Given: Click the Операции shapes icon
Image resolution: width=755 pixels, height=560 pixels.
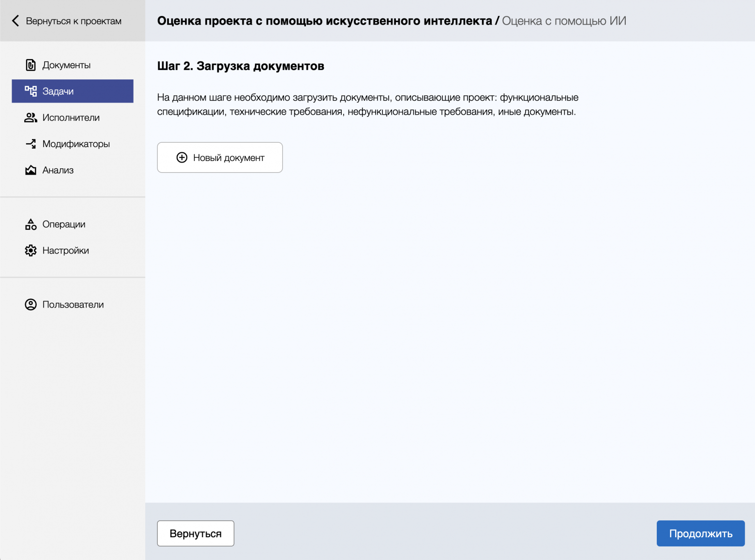Looking at the screenshot, I should pyautogui.click(x=30, y=224).
